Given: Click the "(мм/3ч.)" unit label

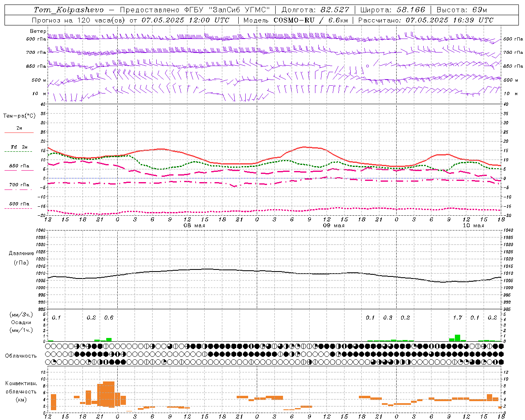Looking at the screenshot, I should (x=21, y=315).
